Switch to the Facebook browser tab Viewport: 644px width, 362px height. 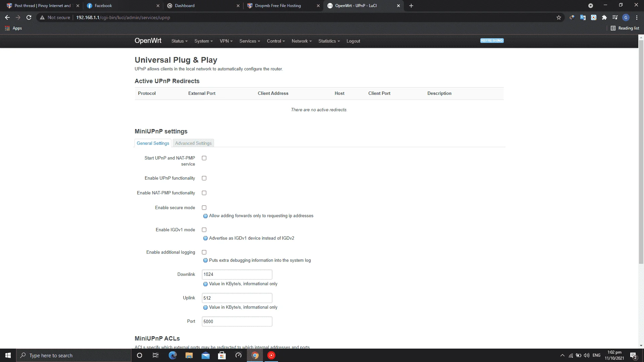click(123, 6)
